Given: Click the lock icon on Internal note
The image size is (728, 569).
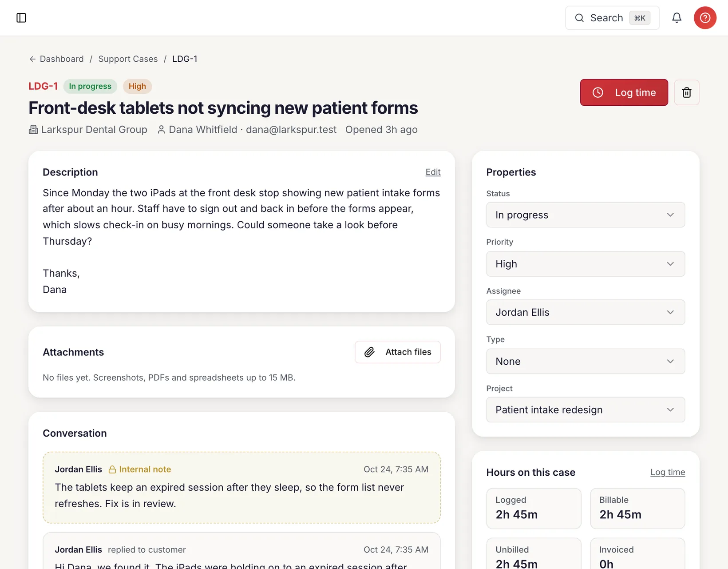Looking at the screenshot, I should (x=112, y=470).
